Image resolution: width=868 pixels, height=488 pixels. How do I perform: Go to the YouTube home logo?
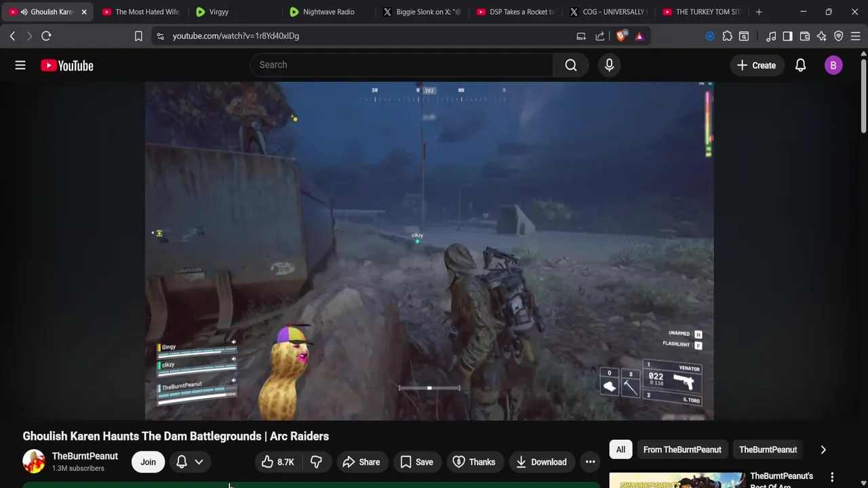coord(66,65)
